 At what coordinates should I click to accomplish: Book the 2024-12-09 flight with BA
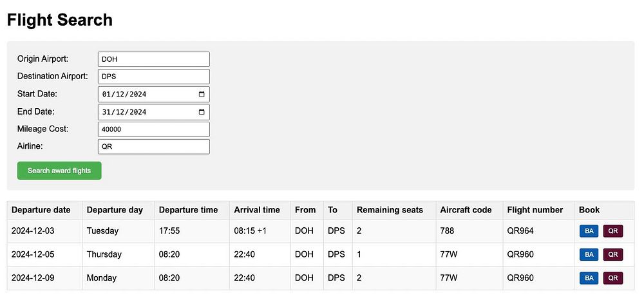(589, 278)
